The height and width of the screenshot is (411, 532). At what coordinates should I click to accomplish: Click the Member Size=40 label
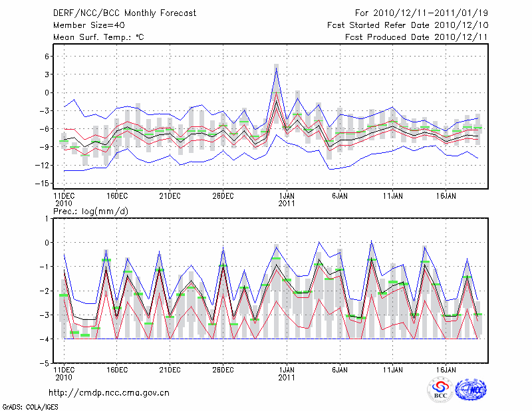[x=88, y=25]
